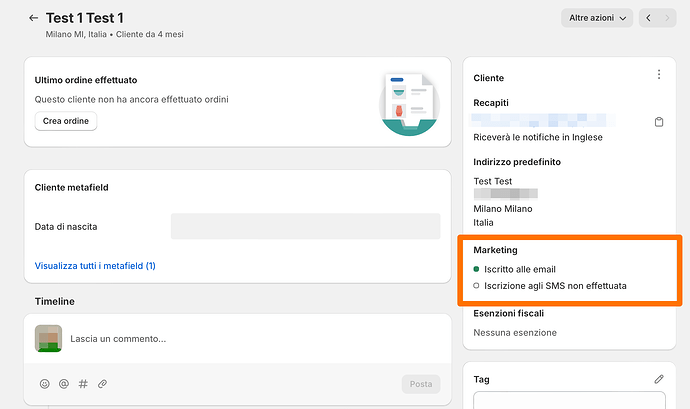Edit tags using the pencil icon

pyautogui.click(x=659, y=379)
